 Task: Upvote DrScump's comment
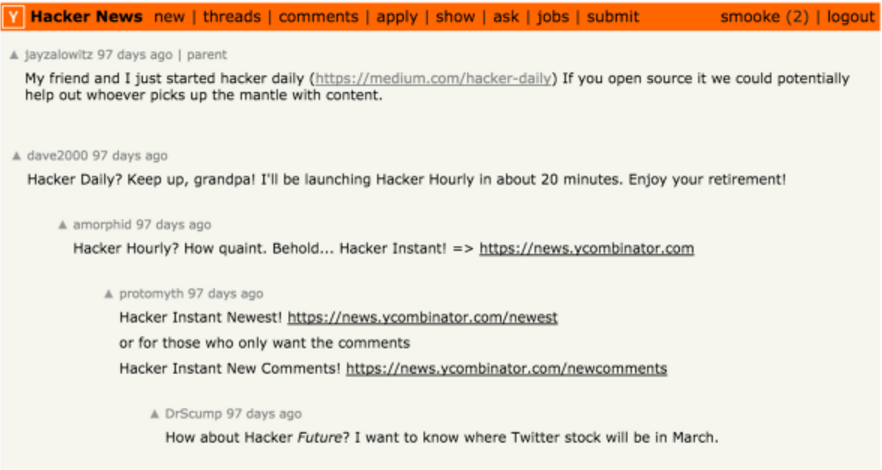[155, 413]
